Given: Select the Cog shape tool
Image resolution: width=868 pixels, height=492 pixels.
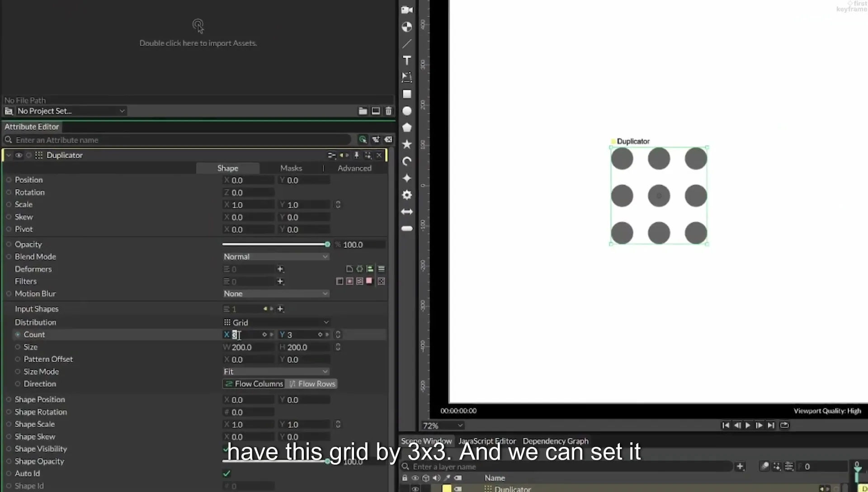Looking at the screenshot, I should (407, 195).
